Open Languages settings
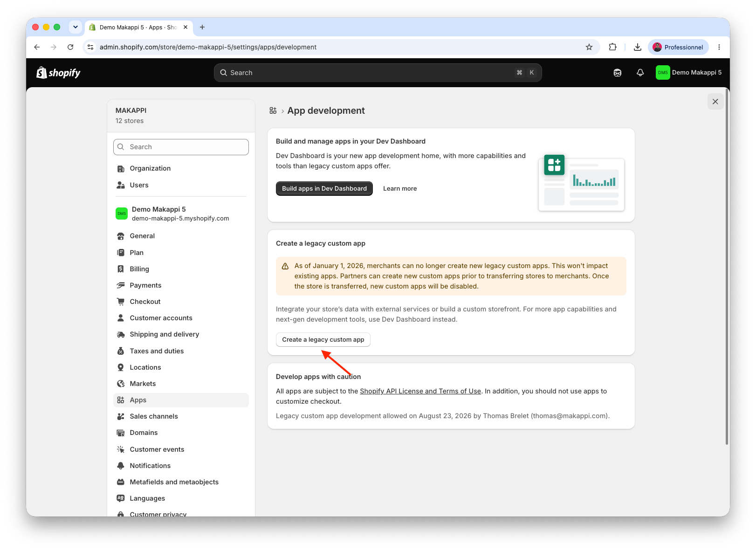Screen dimensions: 756x551 tap(181, 498)
